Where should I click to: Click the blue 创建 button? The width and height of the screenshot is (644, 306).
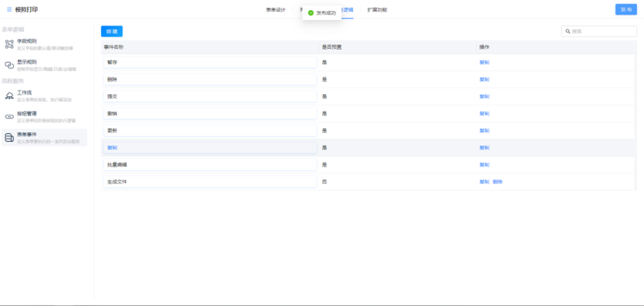coord(112,31)
